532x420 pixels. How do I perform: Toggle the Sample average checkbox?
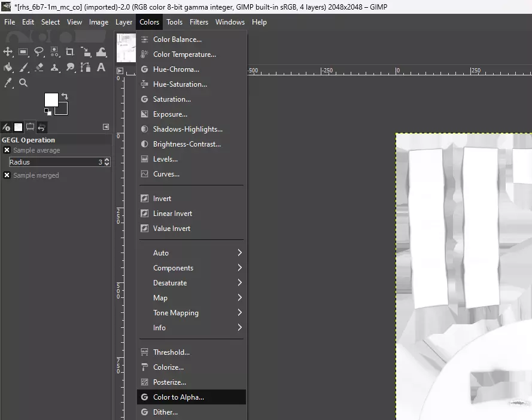(x=7, y=150)
